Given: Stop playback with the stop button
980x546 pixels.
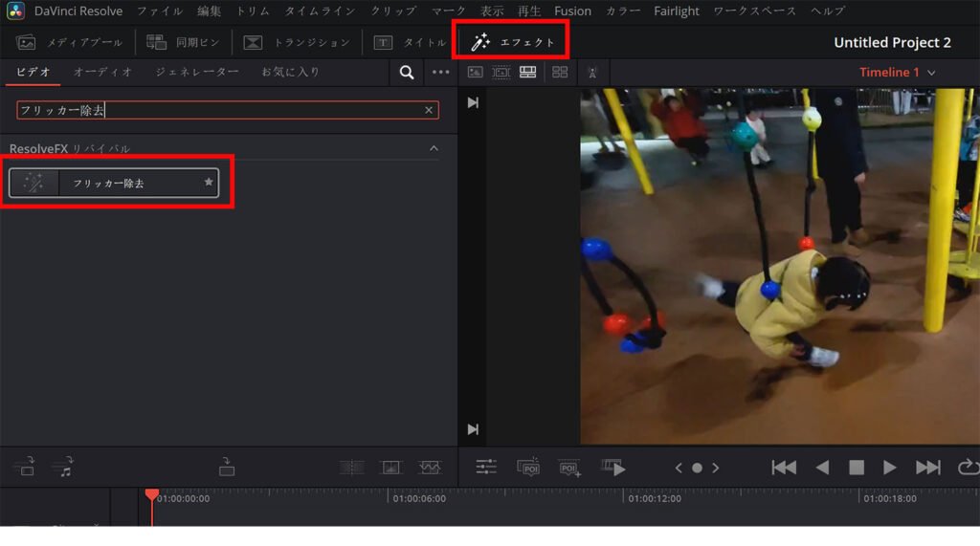Looking at the screenshot, I should coord(857,468).
